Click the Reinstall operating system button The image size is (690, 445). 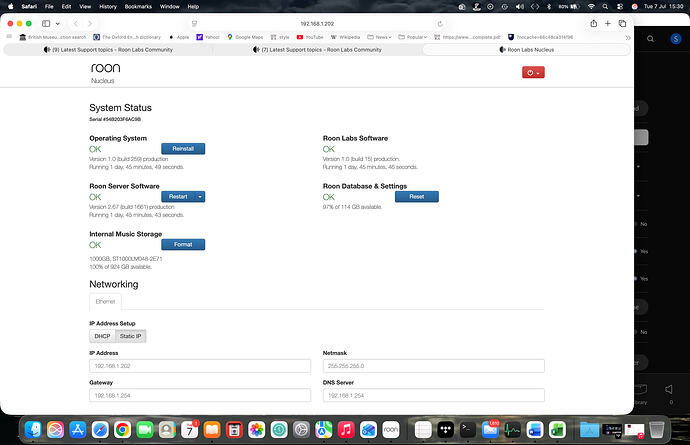183,149
